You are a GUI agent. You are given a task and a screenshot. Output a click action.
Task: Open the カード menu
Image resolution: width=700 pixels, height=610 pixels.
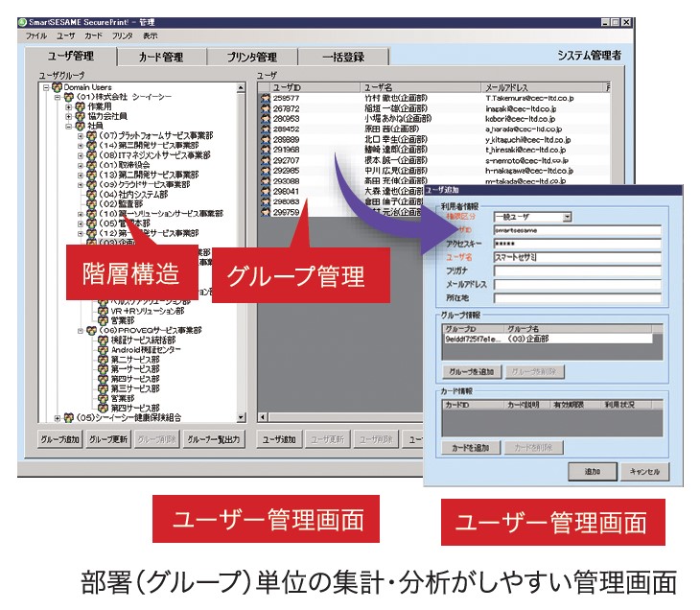[x=93, y=35]
